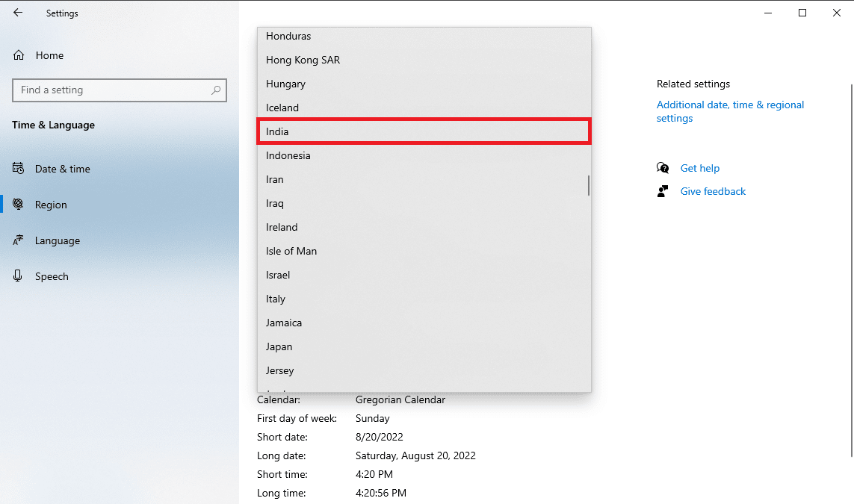
Task: Click the search magnifier icon
Action: (x=216, y=90)
